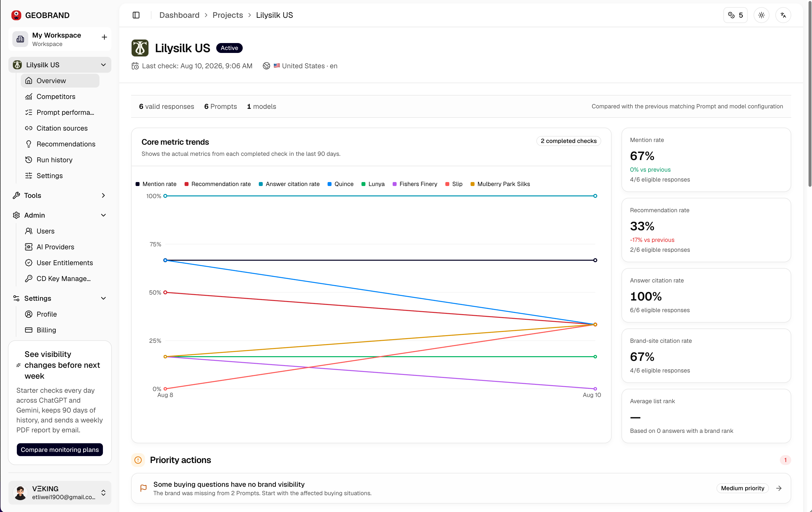Toggle the Quince legend series
Image resolution: width=812 pixels, height=512 pixels.
coord(341,184)
